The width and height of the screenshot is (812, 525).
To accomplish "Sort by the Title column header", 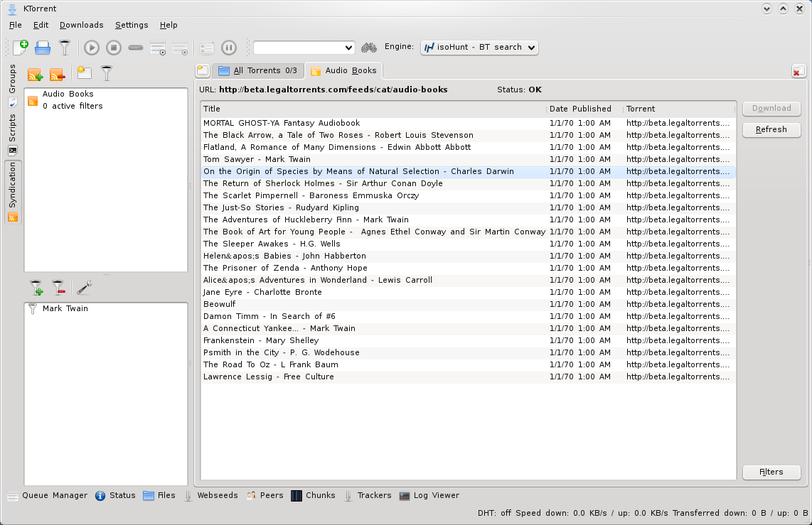I will point(373,109).
